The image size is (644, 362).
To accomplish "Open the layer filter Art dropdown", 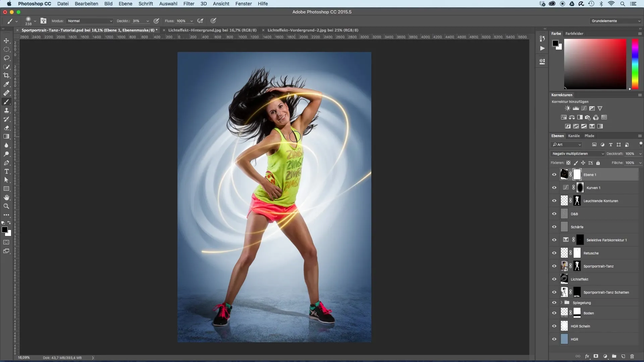I will (x=567, y=144).
